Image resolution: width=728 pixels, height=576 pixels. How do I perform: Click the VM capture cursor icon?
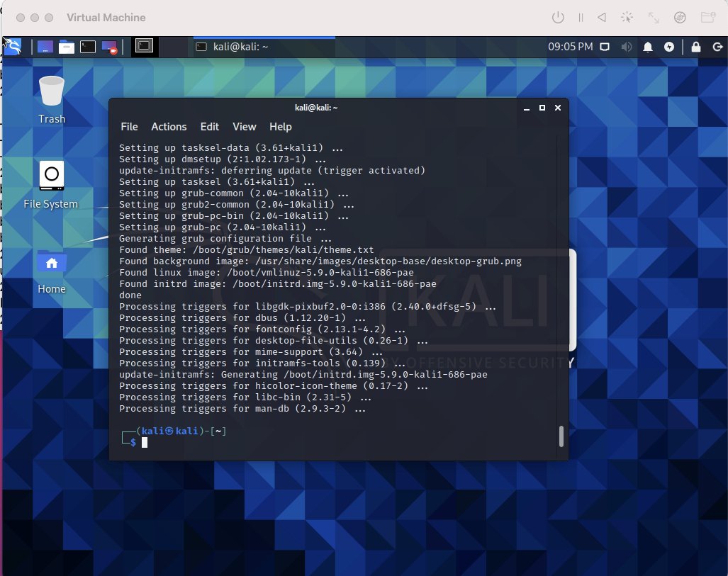(627, 18)
